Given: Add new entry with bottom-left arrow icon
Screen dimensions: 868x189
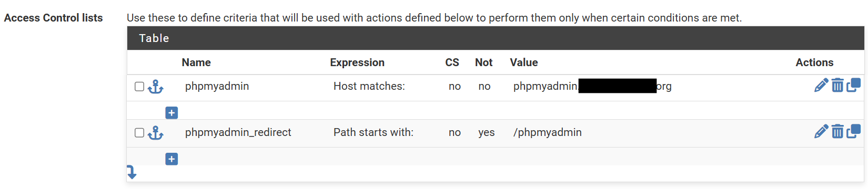Looking at the screenshot, I should point(132,172).
